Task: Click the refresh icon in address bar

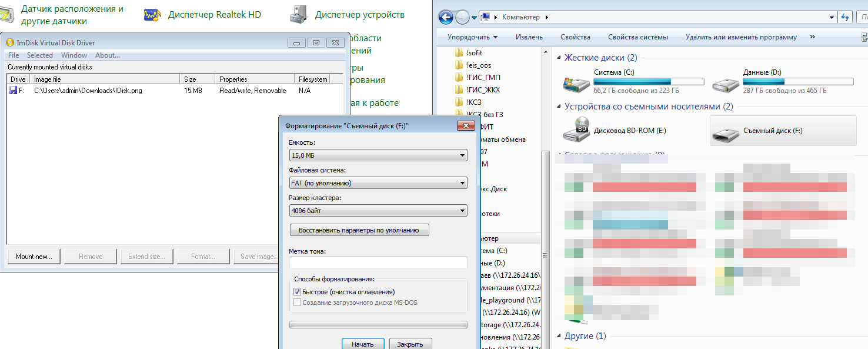Action: [x=846, y=17]
